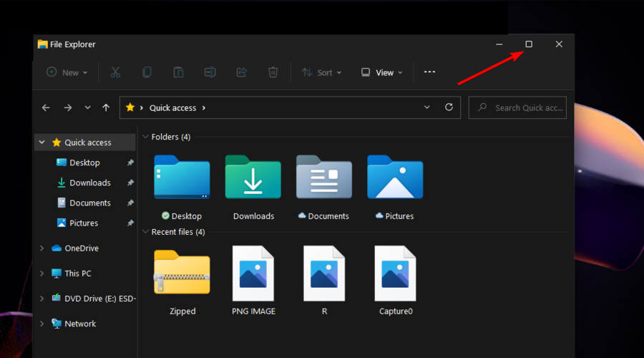This screenshot has height=358, width=644.
Task: Click the Cut scissors icon
Action: click(x=115, y=72)
